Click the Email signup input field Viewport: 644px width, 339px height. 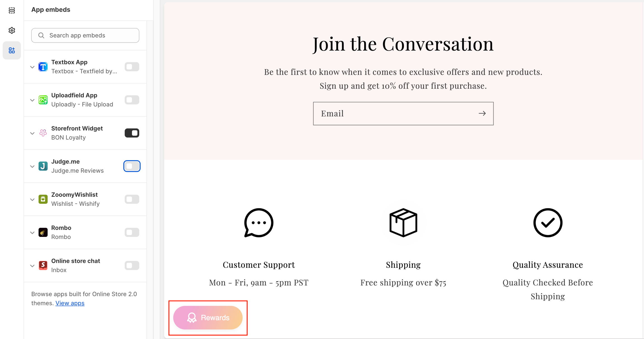click(x=394, y=114)
